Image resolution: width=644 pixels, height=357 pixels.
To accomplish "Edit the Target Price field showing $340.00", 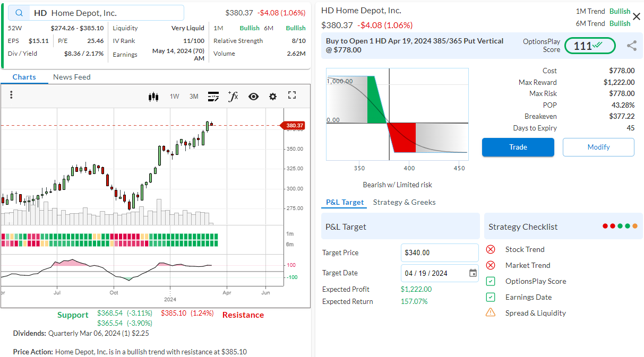I will pos(440,253).
